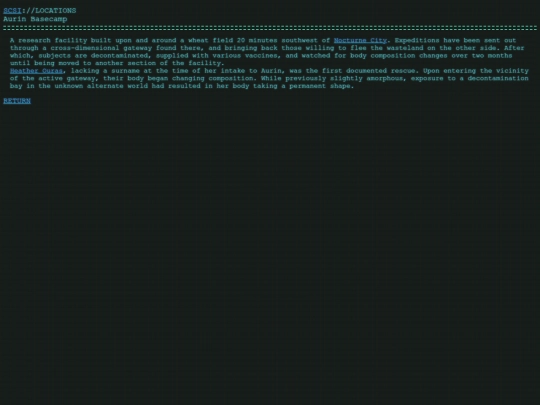
Task: Click the word 'Expeditions' in first line
Action: coord(417,40)
